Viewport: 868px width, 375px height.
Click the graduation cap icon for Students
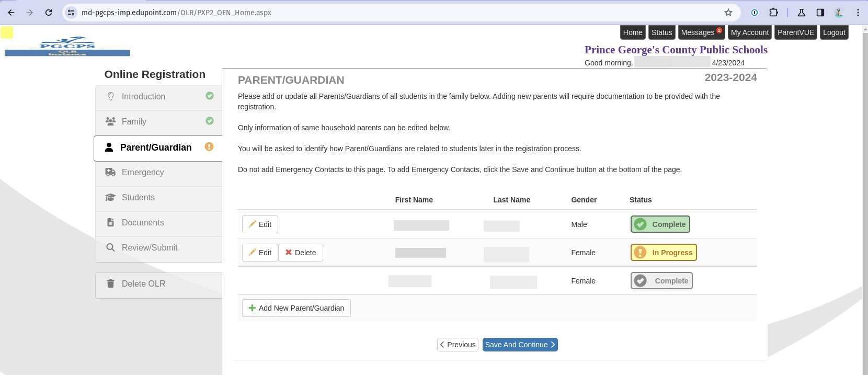[110, 197]
